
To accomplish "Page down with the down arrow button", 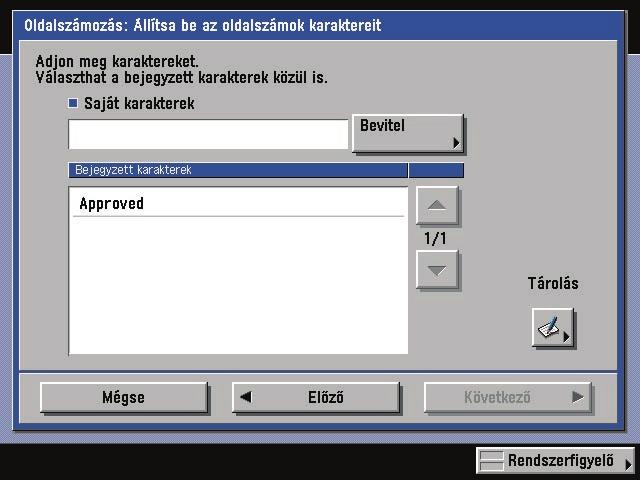I will [437, 270].
